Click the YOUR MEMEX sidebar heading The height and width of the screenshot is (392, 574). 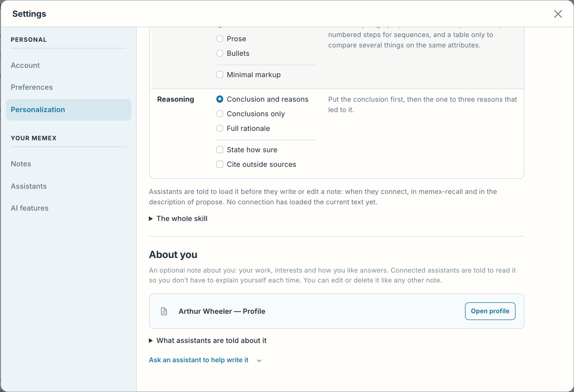pos(34,138)
